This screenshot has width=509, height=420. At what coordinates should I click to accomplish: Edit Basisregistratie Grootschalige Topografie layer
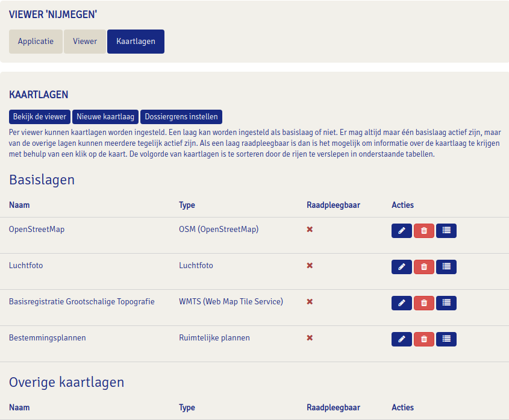coord(402,303)
